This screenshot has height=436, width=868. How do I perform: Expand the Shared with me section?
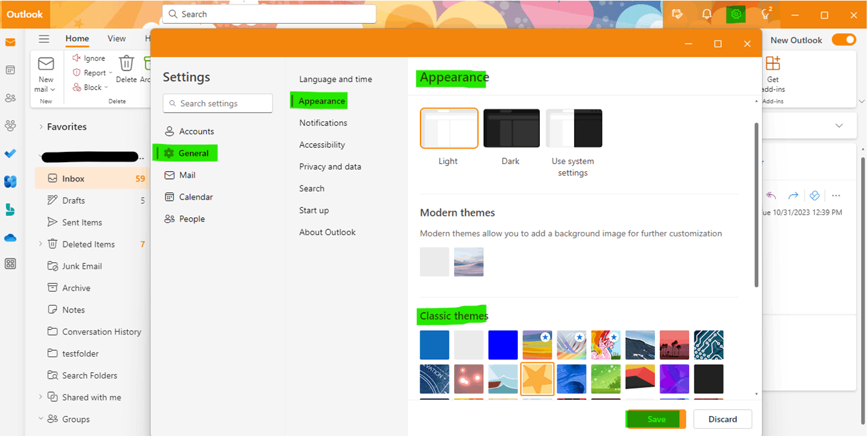pyautogui.click(x=41, y=397)
